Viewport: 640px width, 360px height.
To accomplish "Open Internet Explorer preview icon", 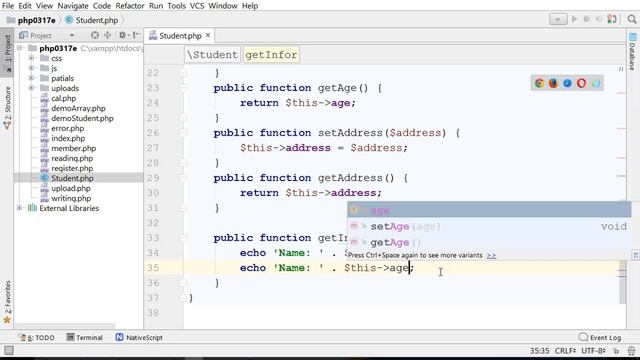I will click(x=596, y=83).
